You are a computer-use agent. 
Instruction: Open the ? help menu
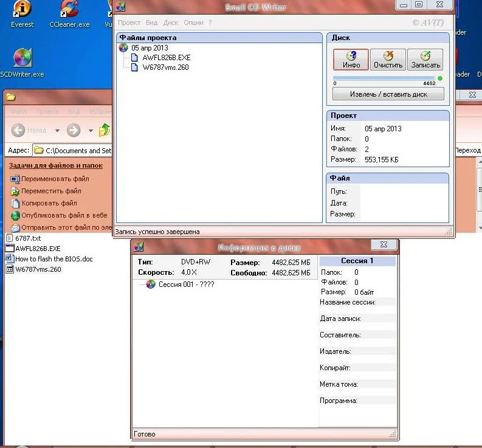[210, 22]
